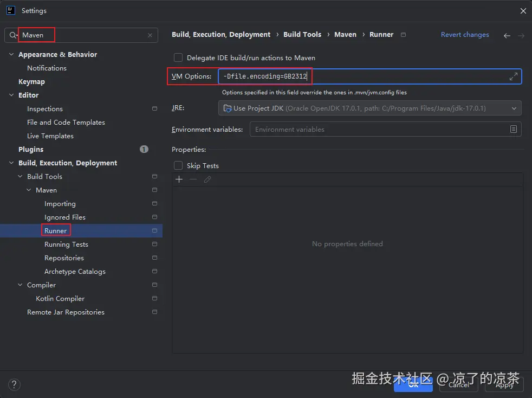Open File and Code Templates settings
Image resolution: width=532 pixels, height=398 pixels.
point(66,122)
